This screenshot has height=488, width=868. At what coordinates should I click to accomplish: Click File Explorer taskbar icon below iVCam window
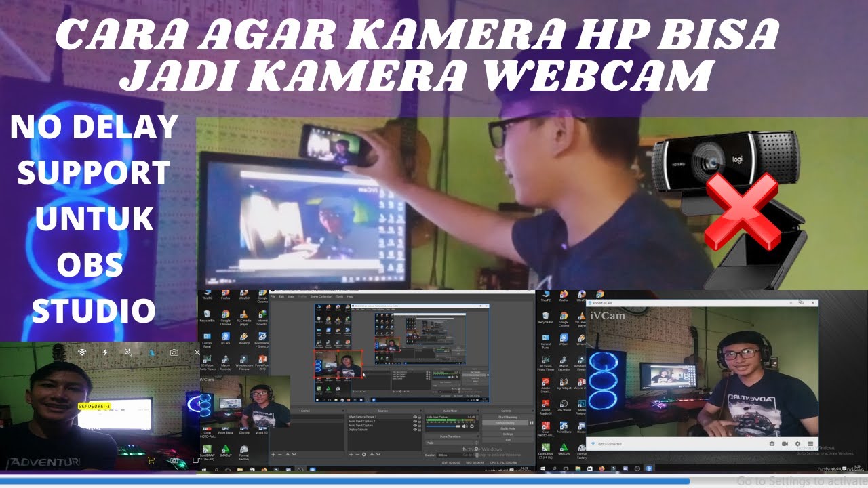(x=578, y=468)
